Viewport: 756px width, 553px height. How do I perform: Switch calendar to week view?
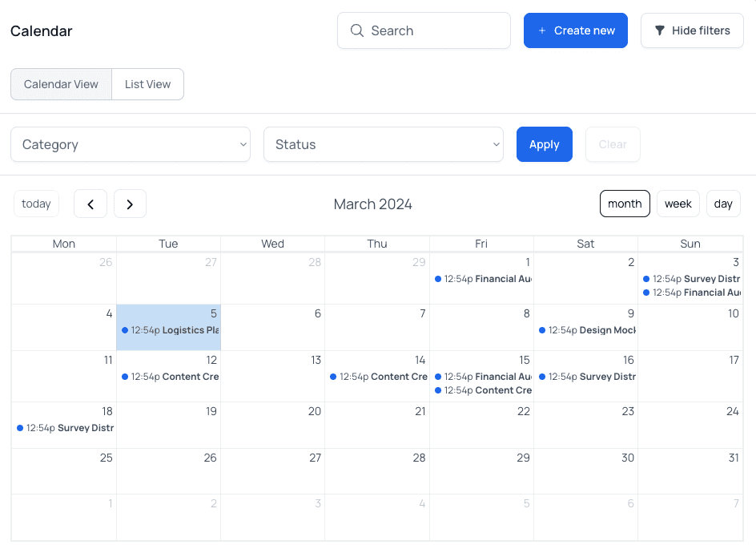(678, 204)
